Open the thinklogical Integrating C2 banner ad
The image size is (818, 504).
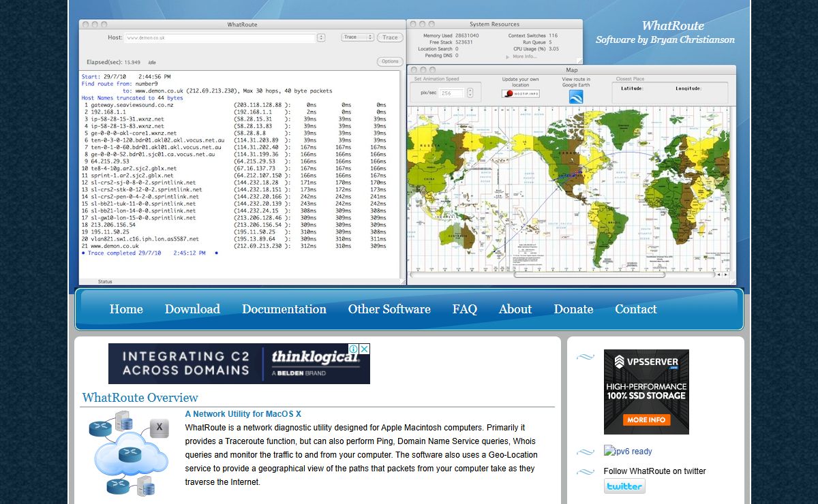point(239,364)
